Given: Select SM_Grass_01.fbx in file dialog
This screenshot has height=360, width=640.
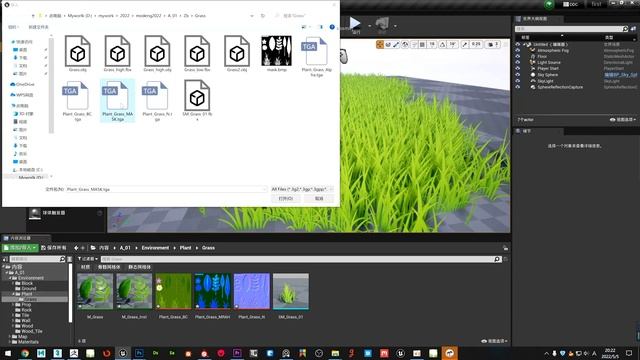Looking at the screenshot, I should 197,100.
